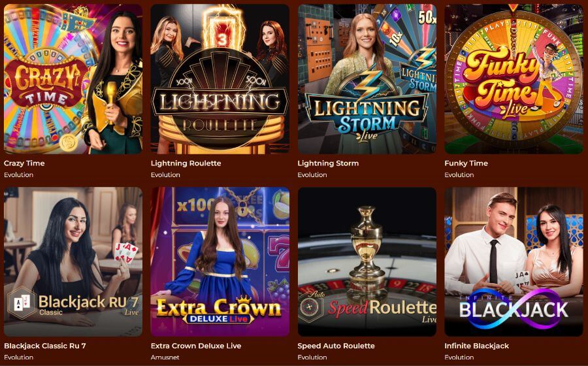
Task: Click Evolution provider label under Crazy Time
Action: point(19,175)
